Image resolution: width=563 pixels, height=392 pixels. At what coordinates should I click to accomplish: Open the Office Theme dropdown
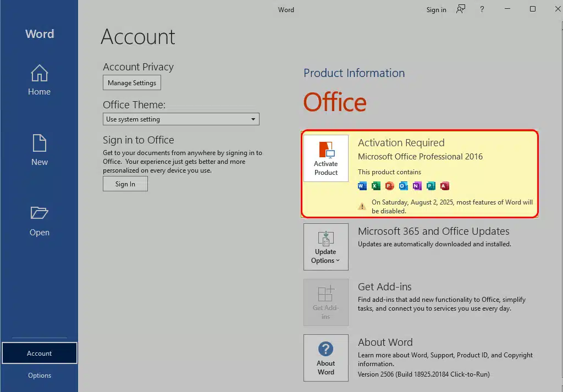(x=181, y=119)
